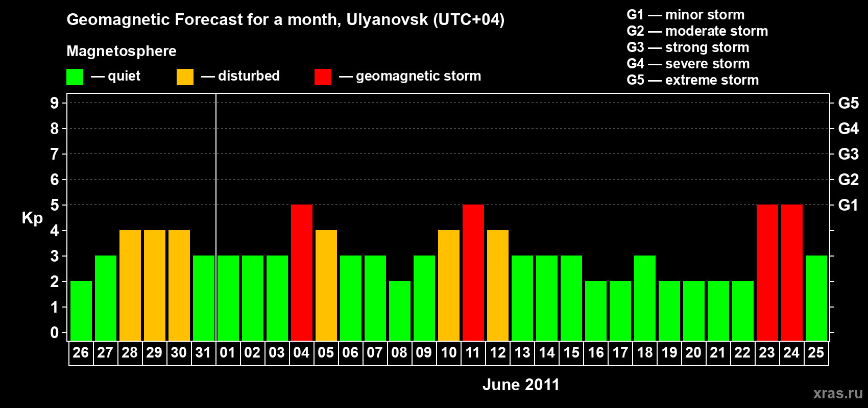Click the 'June 2011' month label
868x408 pixels.
point(521,385)
